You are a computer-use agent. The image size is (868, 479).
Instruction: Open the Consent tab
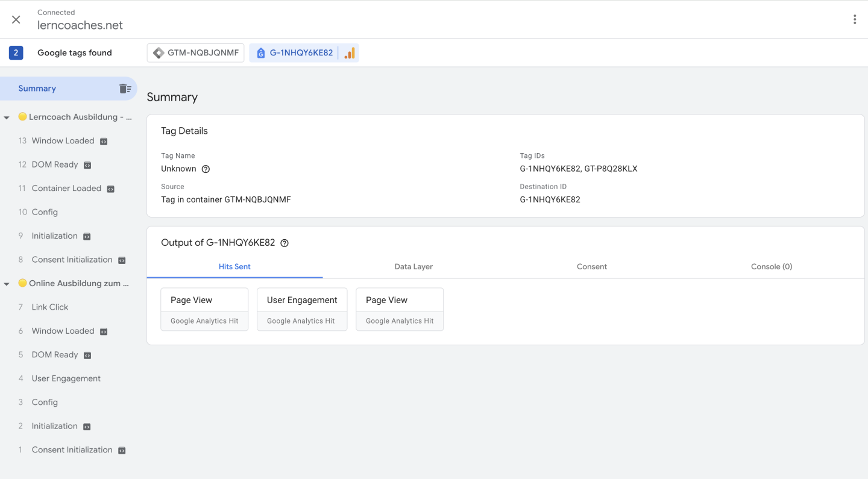click(x=591, y=266)
